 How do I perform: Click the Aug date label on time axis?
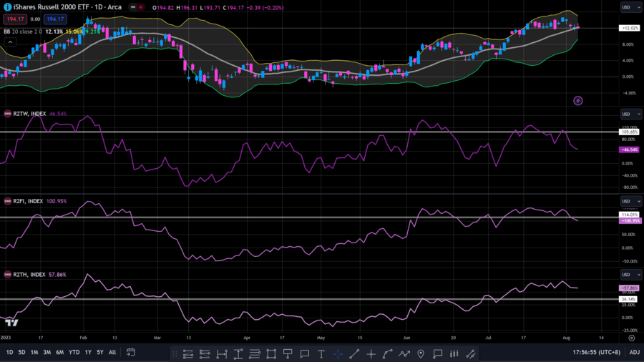coord(566,338)
